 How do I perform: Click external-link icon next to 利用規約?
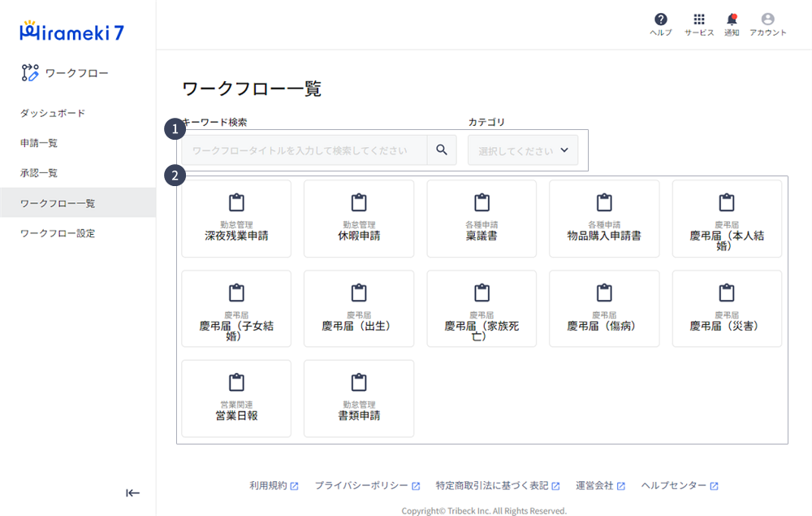294,486
